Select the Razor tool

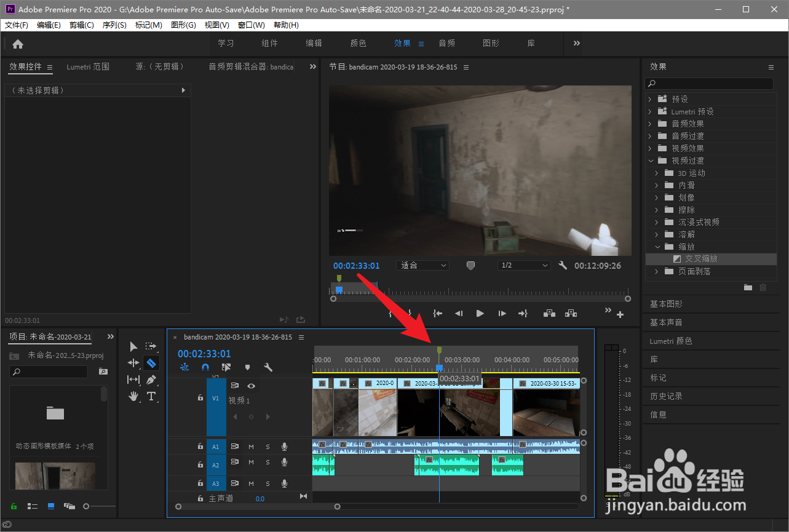click(x=151, y=363)
